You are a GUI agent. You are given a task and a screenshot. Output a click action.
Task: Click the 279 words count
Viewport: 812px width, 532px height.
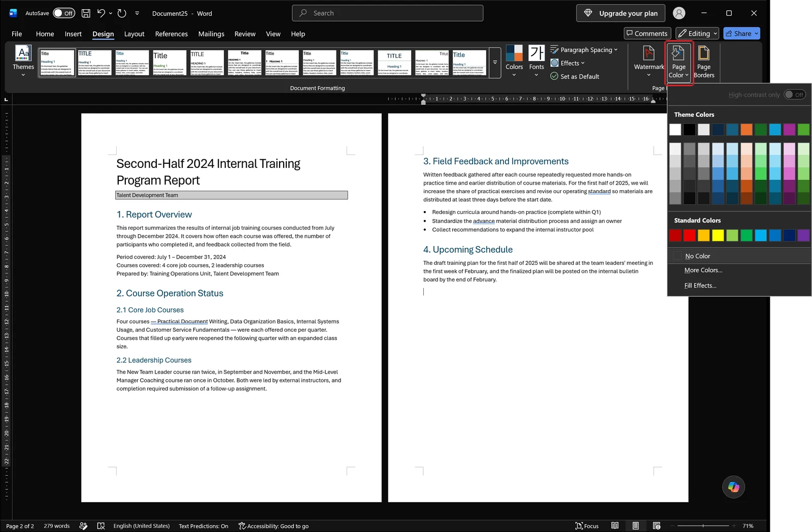pyautogui.click(x=57, y=526)
